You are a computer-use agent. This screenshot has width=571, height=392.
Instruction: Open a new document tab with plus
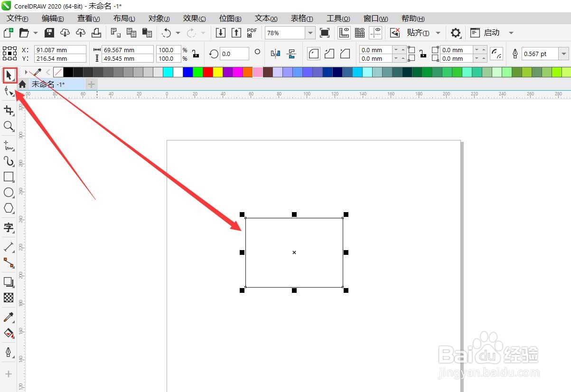point(91,84)
